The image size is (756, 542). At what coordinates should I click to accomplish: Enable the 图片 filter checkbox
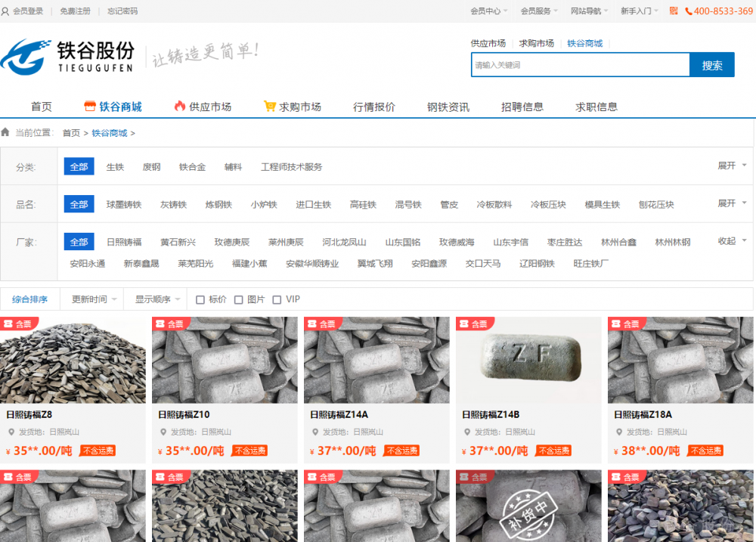point(239,300)
